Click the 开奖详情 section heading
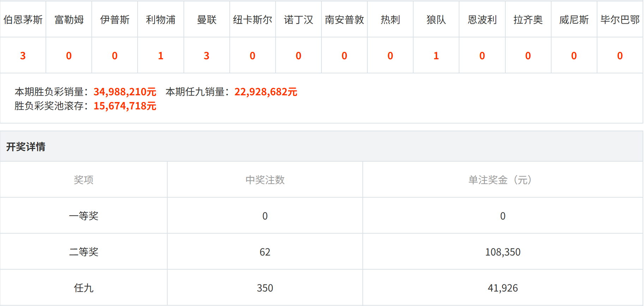The width and height of the screenshot is (644, 306). pos(26,146)
